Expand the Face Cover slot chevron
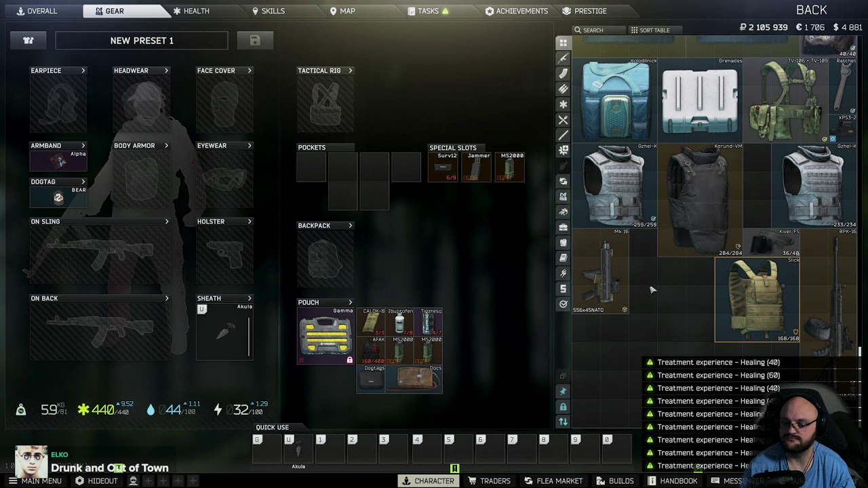 (250, 70)
